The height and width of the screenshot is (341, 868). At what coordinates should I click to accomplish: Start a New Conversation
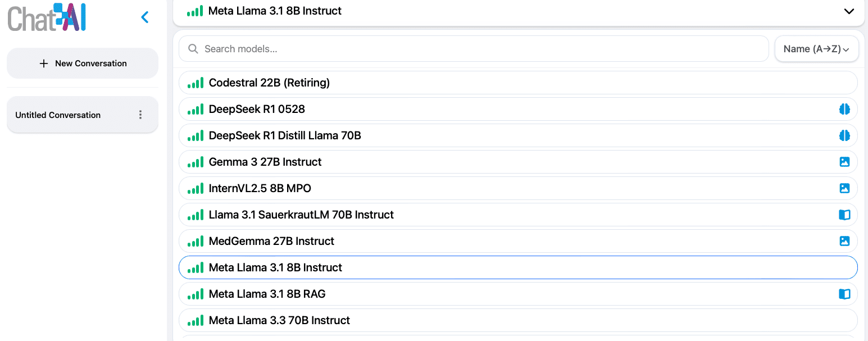pyautogui.click(x=83, y=63)
